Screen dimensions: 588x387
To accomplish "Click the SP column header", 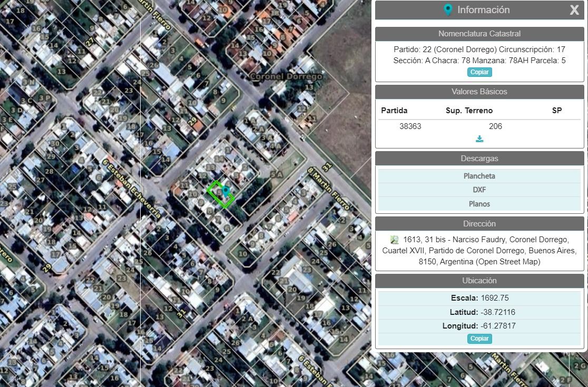I will coord(557,111).
